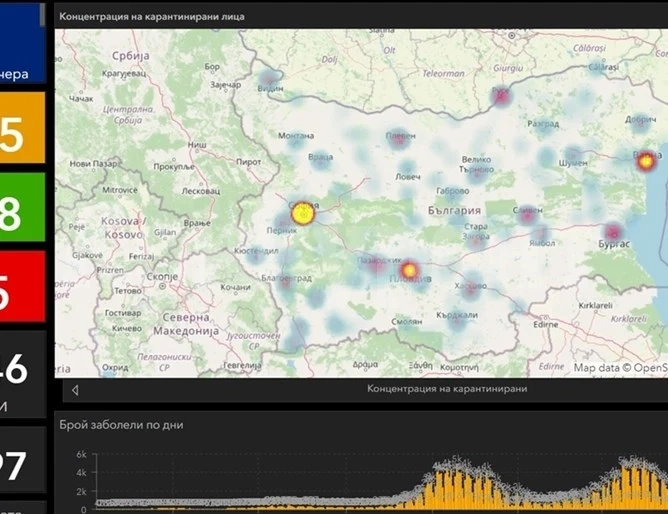Click the Велико Търново label
The width and height of the screenshot is (668, 514).
(476, 164)
